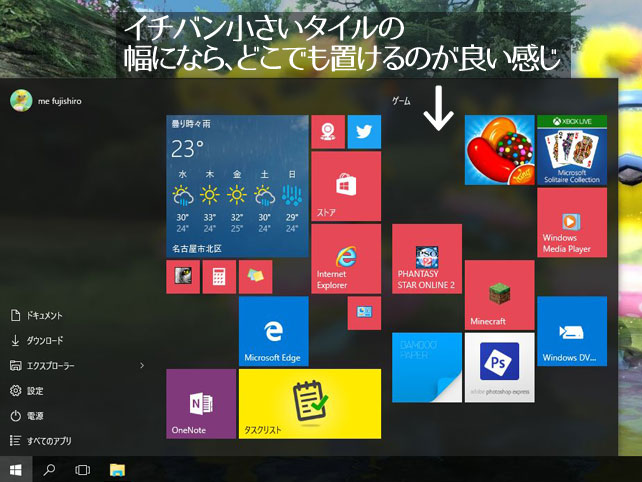Open the Bamboo Paper tile

point(427,367)
